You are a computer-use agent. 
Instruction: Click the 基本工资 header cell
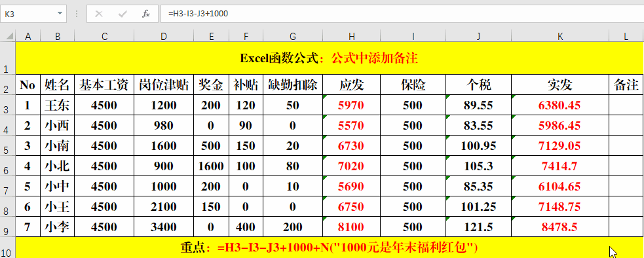pyautogui.click(x=104, y=84)
